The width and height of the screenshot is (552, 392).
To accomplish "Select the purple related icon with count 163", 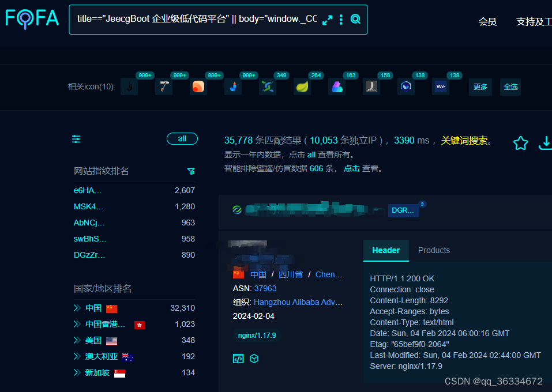I will pos(337,86).
